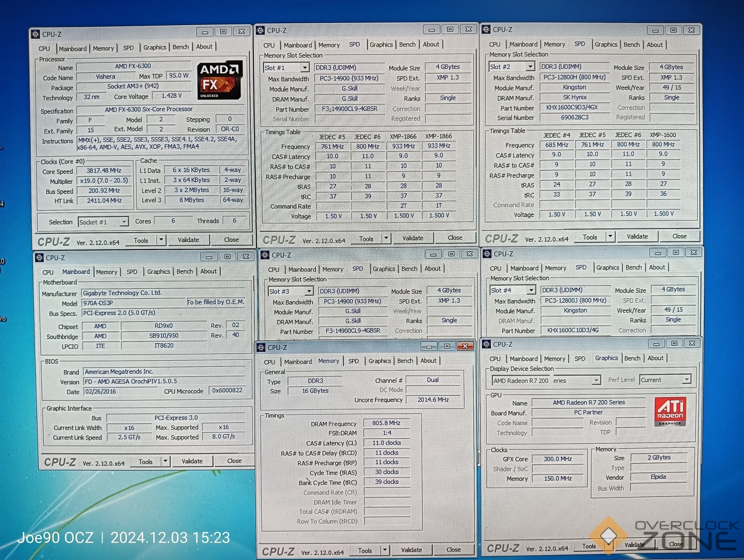Open Graphics tab in Slot #1 SPD window

[381, 45]
